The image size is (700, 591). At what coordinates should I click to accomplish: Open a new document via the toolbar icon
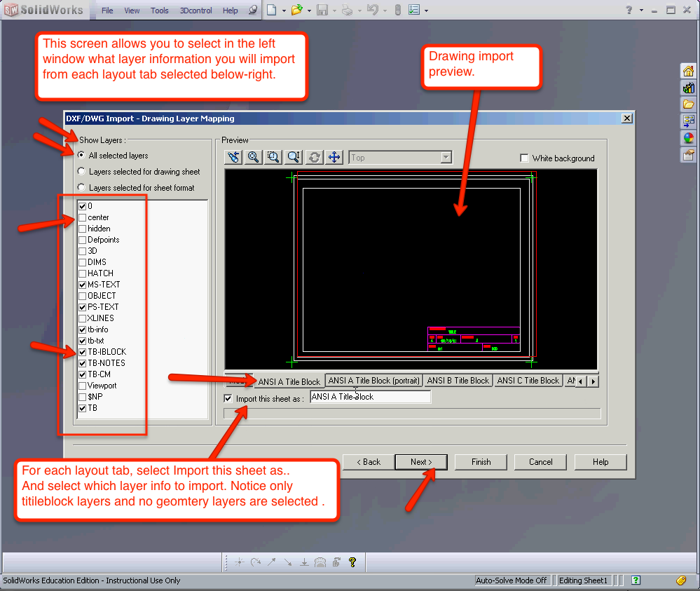click(x=272, y=10)
